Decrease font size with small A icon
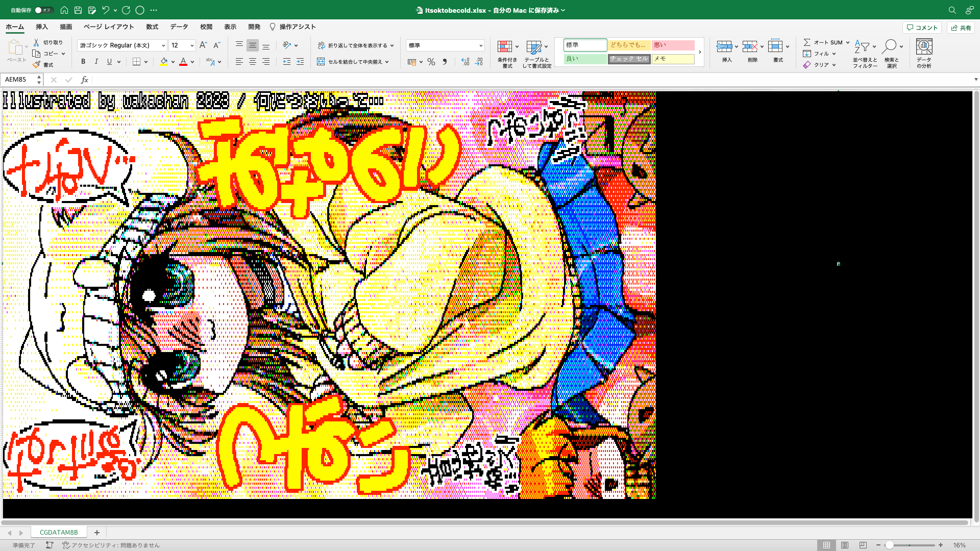The image size is (980, 551). click(x=216, y=45)
